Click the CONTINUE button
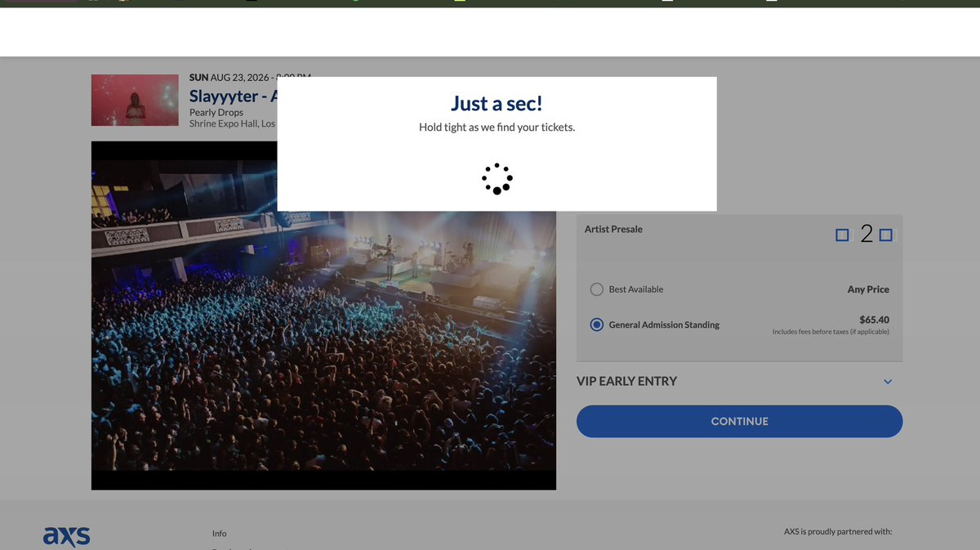The image size is (980, 550). tap(739, 422)
